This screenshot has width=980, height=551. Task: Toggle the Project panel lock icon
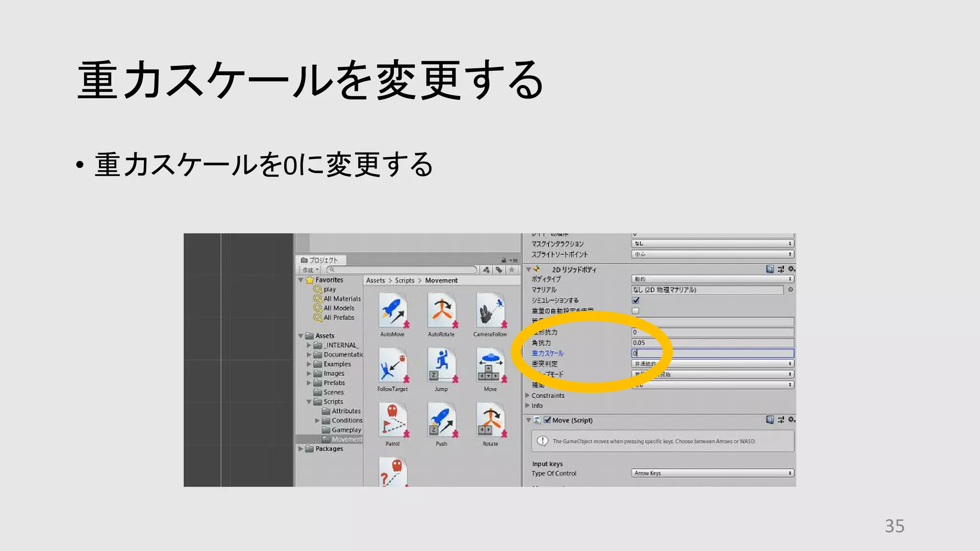503,260
